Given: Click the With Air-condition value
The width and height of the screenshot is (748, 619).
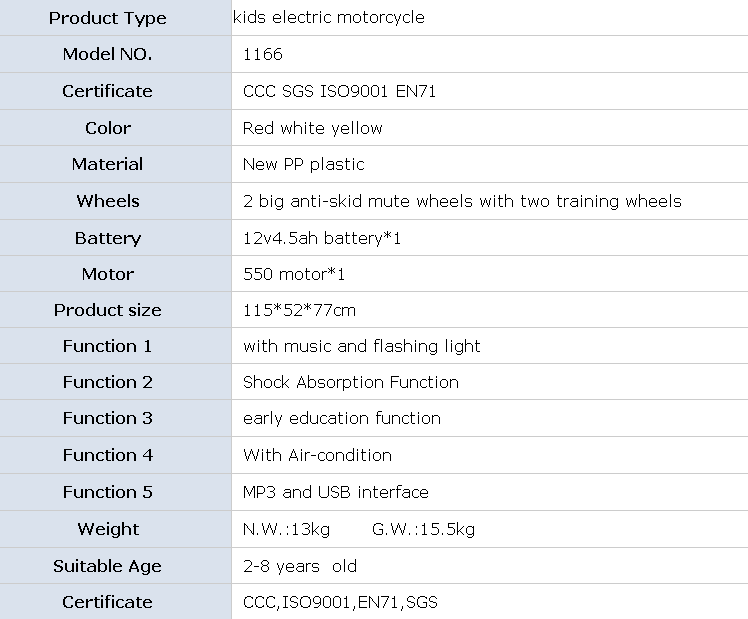Looking at the screenshot, I should pyautogui.click(x=317, y=455).
